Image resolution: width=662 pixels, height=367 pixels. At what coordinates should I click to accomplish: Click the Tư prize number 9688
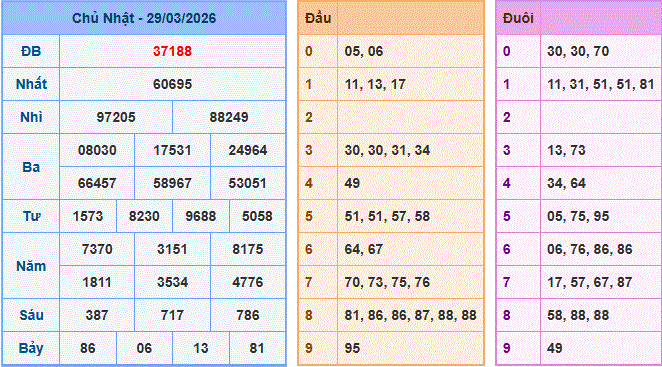[x=201, y=216]
